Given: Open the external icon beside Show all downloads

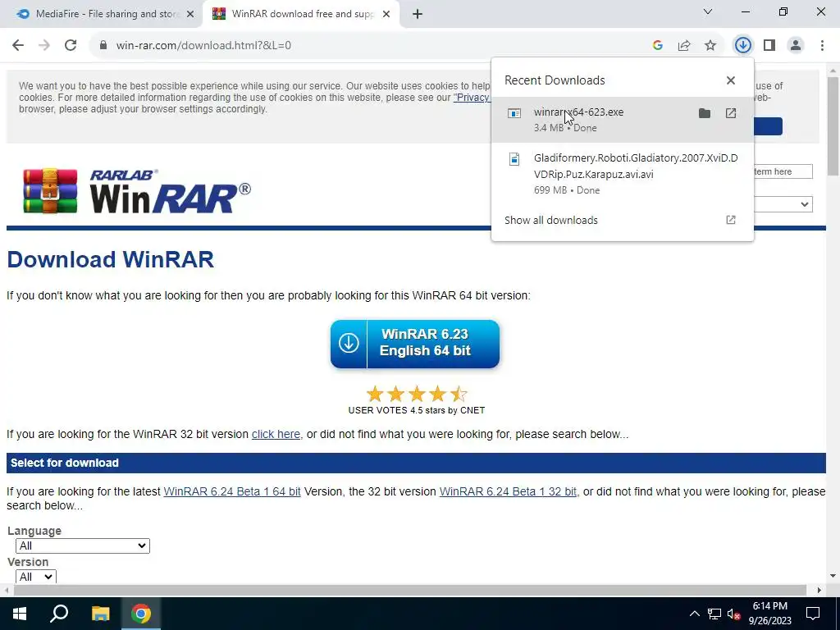Looking at the screenshot, I should click(x=731, y=220).
